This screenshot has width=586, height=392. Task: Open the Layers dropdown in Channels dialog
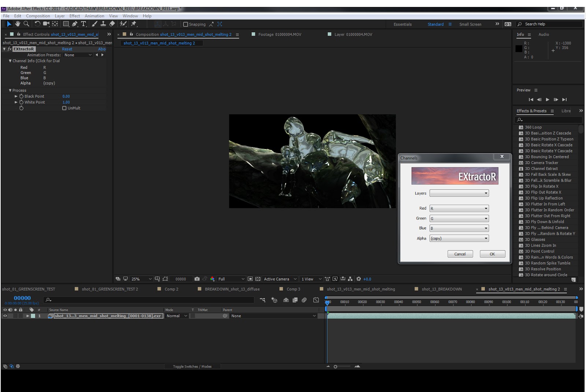pos(459,193)
